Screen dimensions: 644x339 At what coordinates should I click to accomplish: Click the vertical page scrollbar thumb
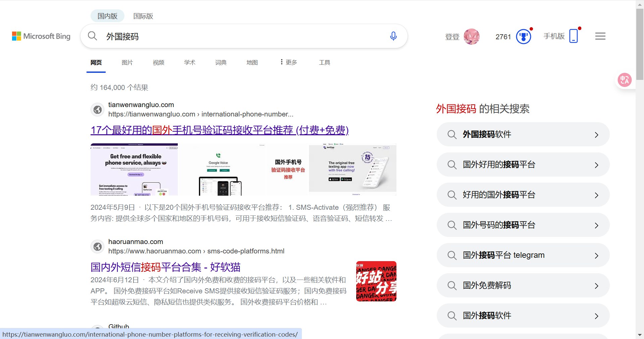[x=640, y=44]
